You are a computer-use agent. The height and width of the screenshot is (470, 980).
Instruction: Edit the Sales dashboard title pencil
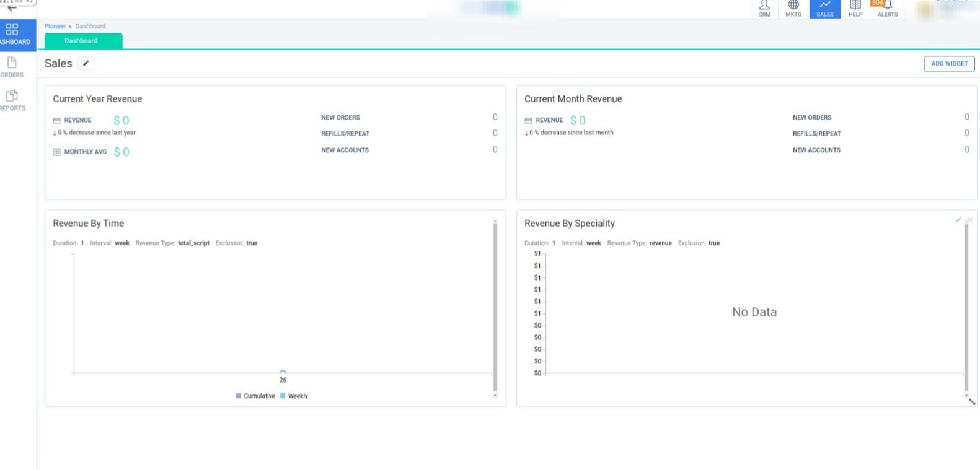[x=86, y=63]
